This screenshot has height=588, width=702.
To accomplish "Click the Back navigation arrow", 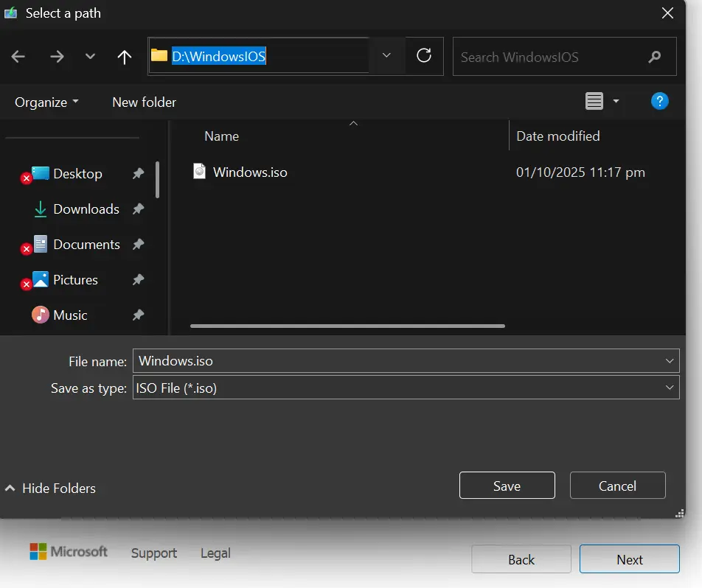I will 18,57.
